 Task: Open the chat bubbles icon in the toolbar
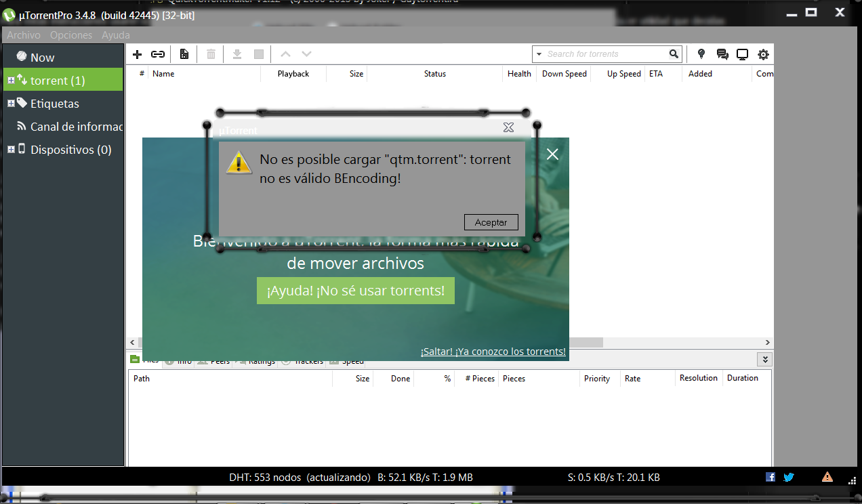[722, 54]
